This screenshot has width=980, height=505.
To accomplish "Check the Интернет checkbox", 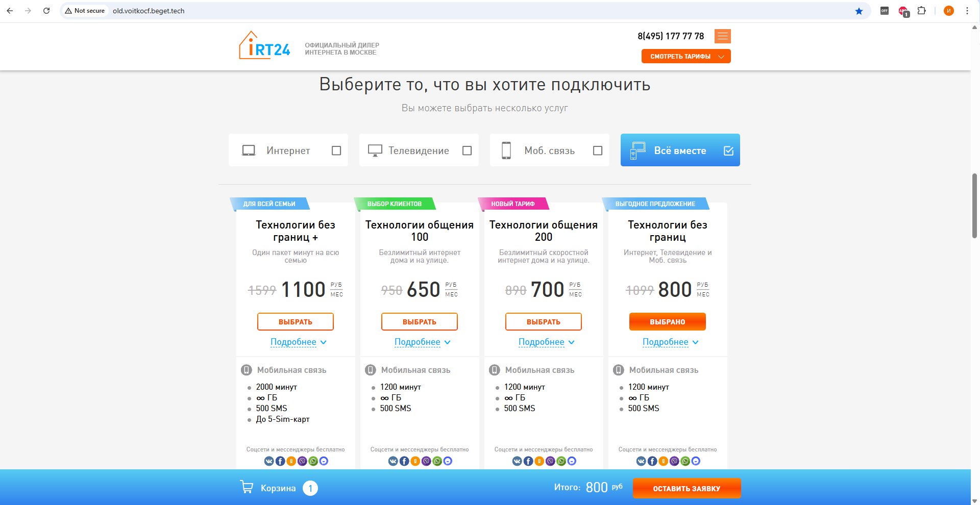I will click(336, 150).
